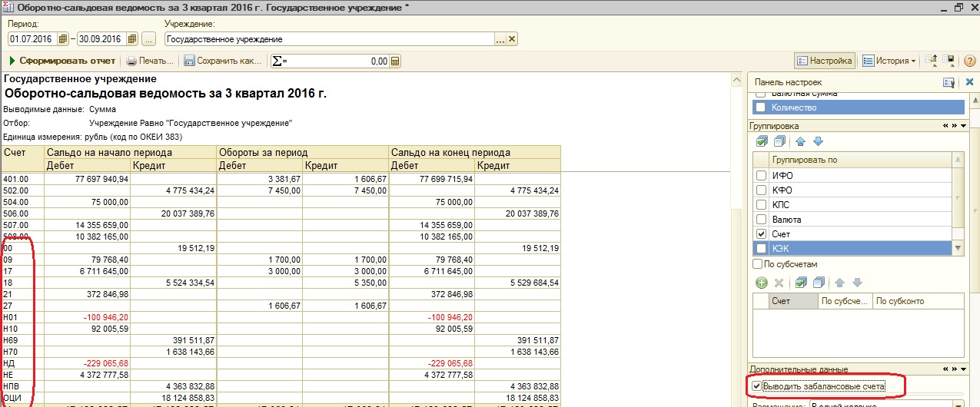Close the Панель настроек panel

click(969, 82)
